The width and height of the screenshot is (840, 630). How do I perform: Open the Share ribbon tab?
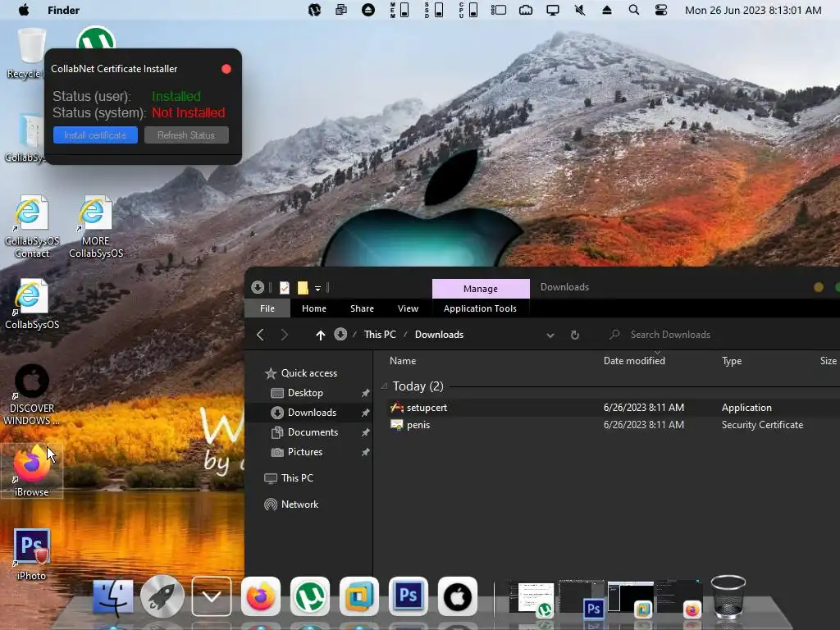[x=362, y=308]
